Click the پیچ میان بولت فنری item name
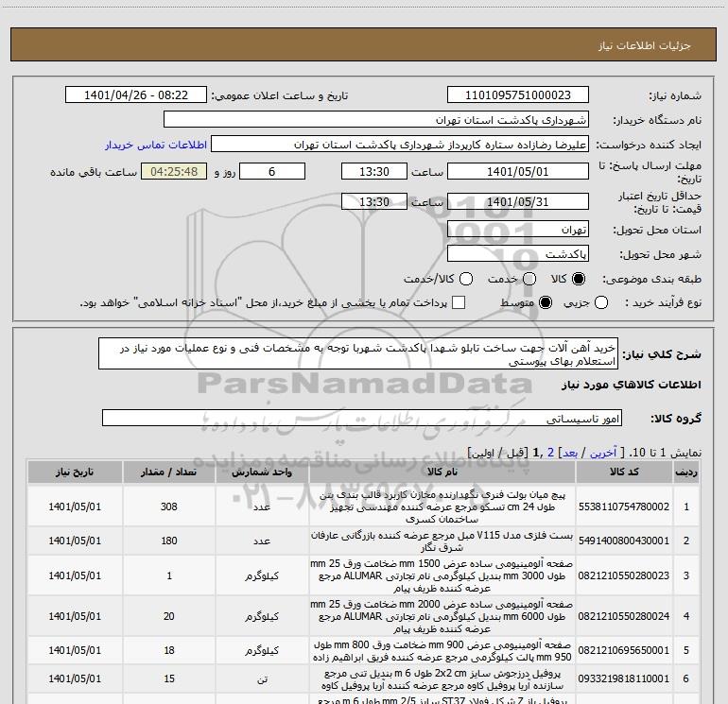This screenshot has width=728, height=704. pos(442,507)
